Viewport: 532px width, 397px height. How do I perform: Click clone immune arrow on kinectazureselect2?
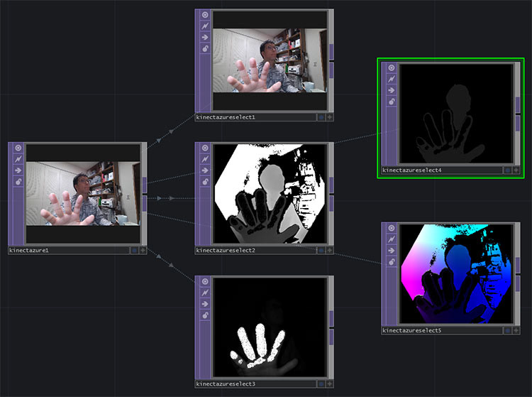[x=205, y=170]
